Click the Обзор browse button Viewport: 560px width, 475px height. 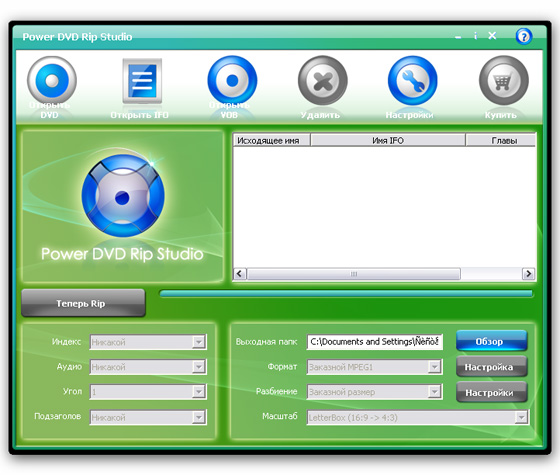[x=491, y=341]
